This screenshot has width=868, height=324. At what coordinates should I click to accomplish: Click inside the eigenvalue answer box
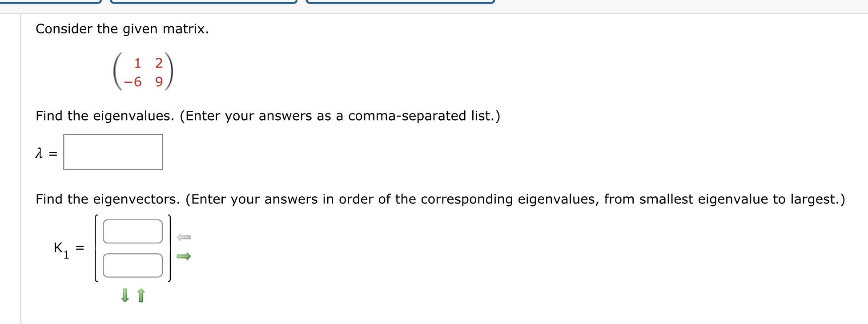click(113, 152)
